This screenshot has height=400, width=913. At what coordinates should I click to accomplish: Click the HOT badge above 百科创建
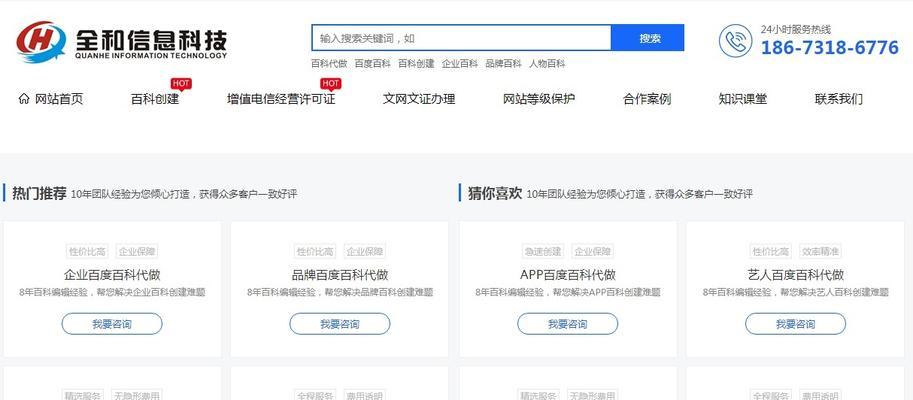pyautogui.click(x=181, y=84)
